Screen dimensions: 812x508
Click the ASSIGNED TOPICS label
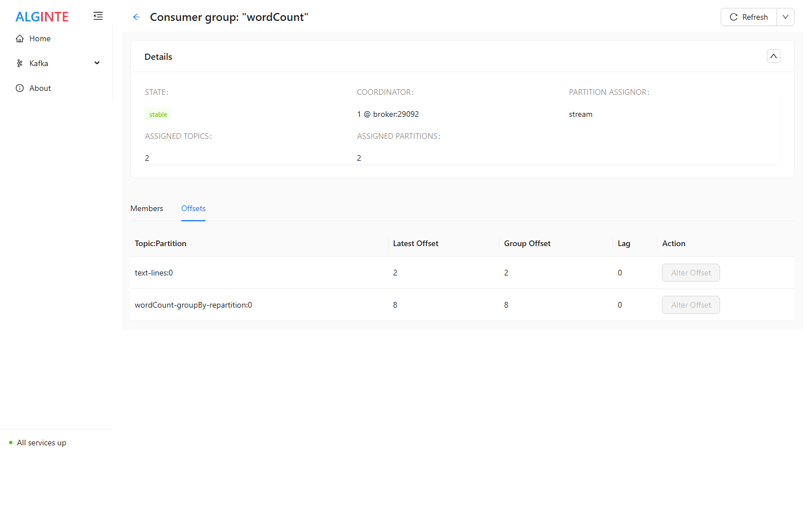pyautogui.click(x=178, y=136)
